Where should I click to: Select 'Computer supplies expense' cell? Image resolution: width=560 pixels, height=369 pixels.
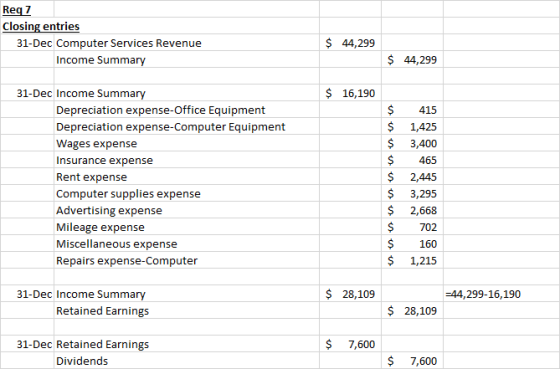click(187, 194)
